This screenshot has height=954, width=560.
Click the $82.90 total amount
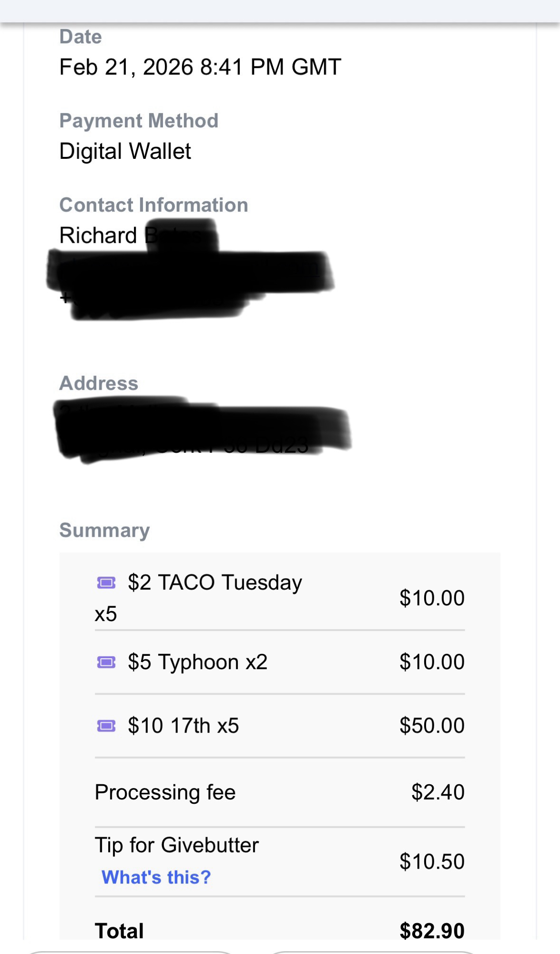pyautogui.click(x=432, y=931)
